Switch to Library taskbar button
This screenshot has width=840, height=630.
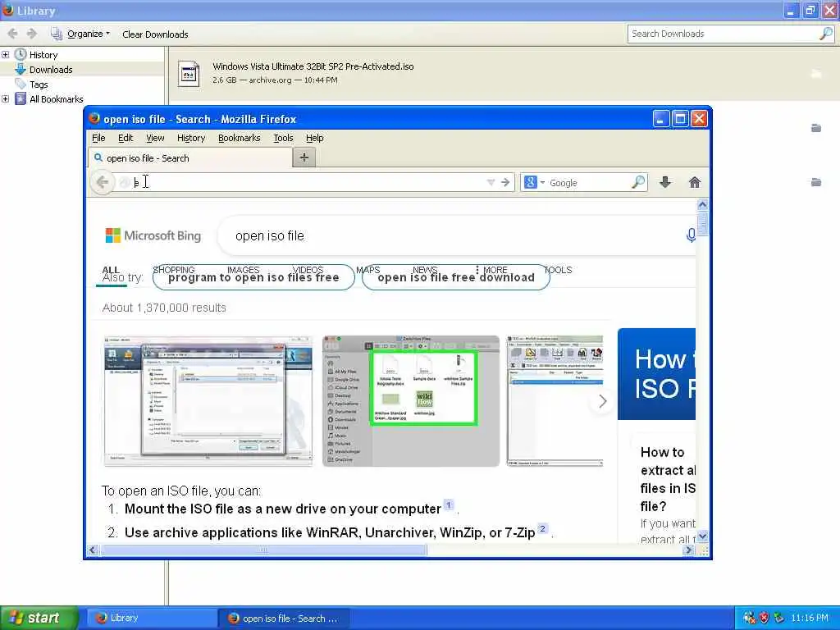[152, 619]
